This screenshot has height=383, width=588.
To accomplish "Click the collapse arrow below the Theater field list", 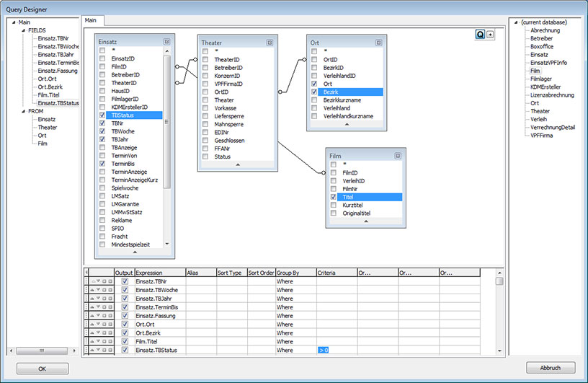I will pyautogui.click(x=236, y=164).
